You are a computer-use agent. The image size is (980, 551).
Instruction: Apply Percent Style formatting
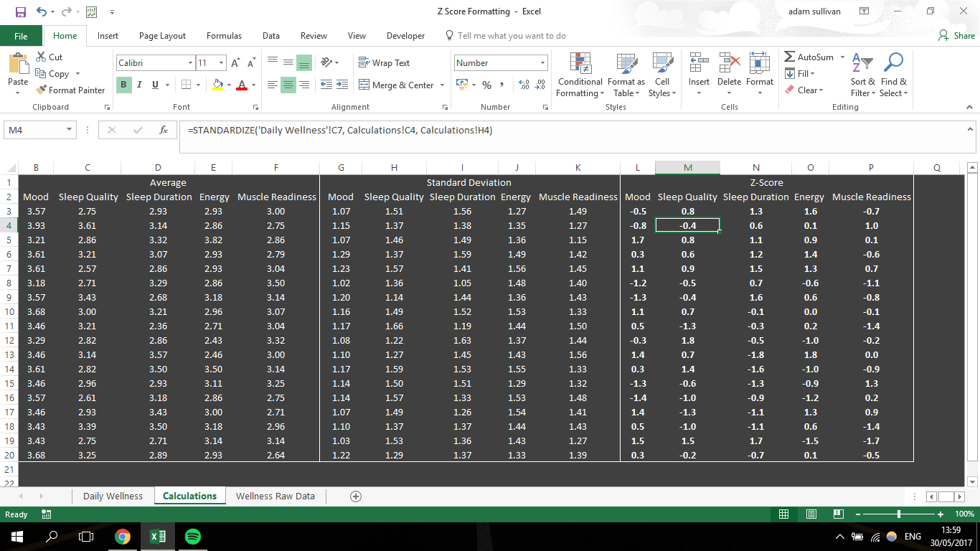[487, 85]
